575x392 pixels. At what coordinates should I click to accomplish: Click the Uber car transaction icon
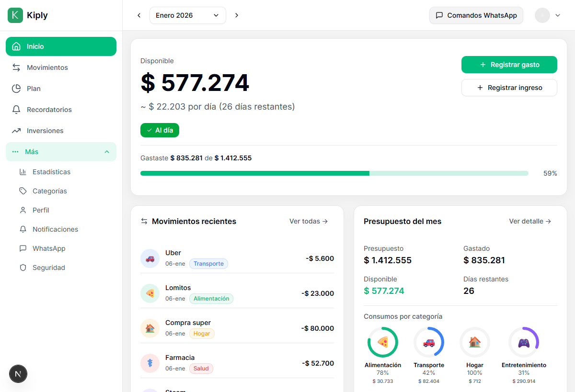point(150,258)
